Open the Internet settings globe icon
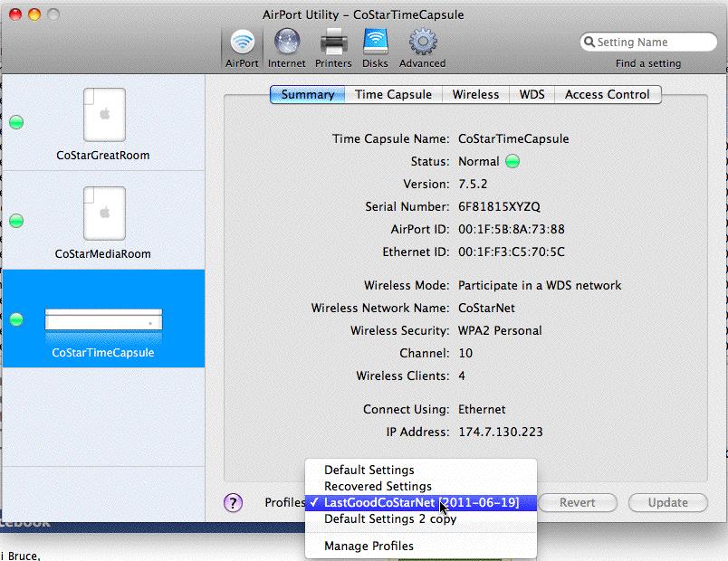The height and width of the screenshot is (561, 728). [286, 42]
